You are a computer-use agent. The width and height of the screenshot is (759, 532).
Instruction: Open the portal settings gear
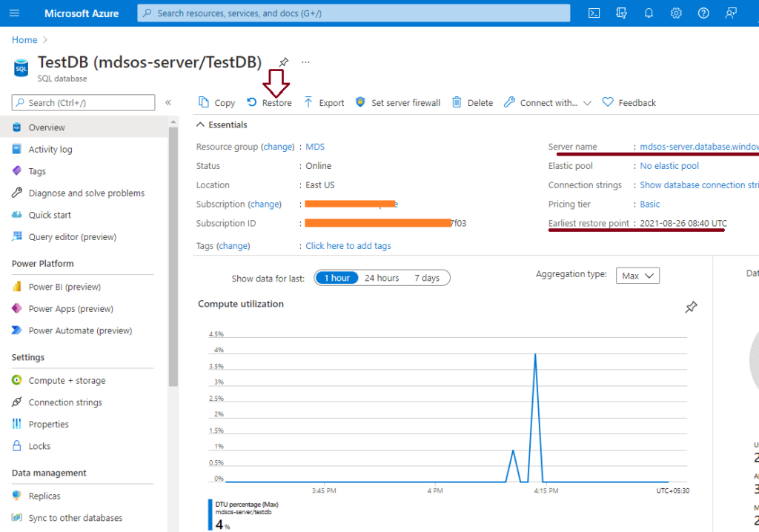[x=675, y=13]
